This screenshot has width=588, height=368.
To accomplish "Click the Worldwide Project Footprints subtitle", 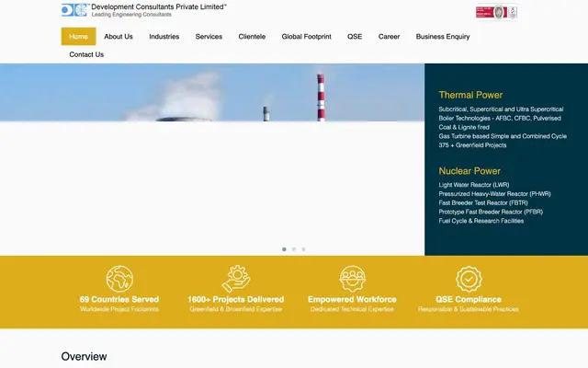I will click(119, 309).
